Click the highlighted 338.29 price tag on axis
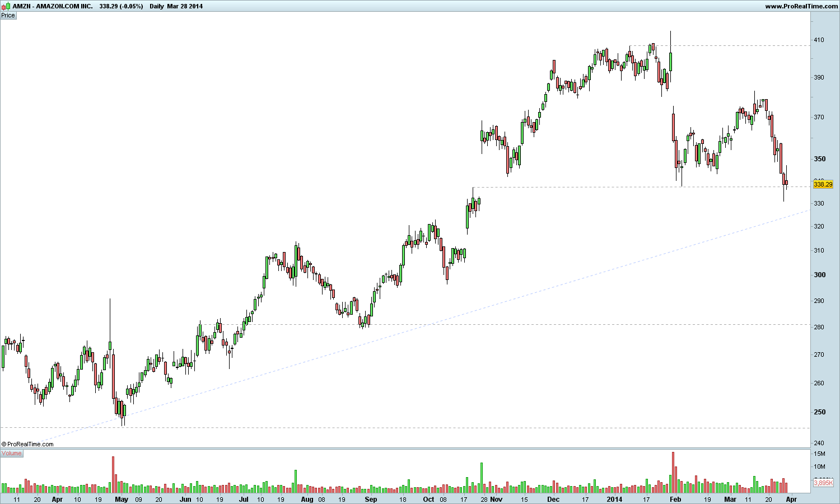 (823, 184)
